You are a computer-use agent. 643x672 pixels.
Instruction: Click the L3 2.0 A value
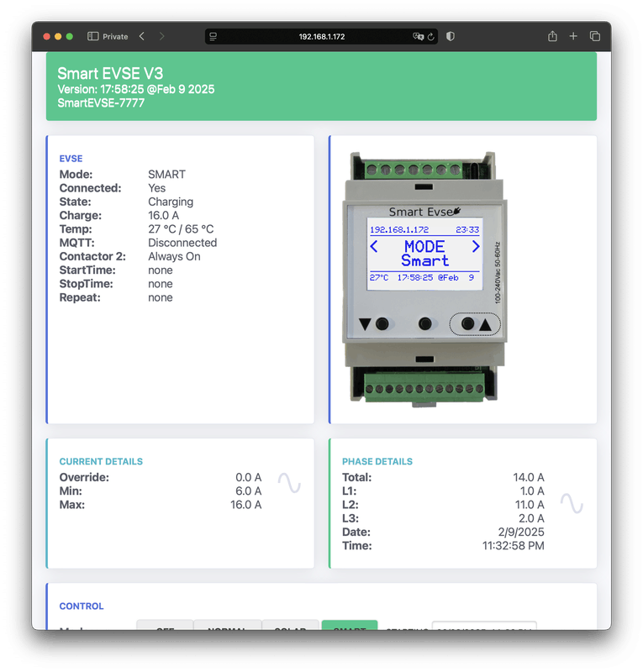tap(531, 518)
